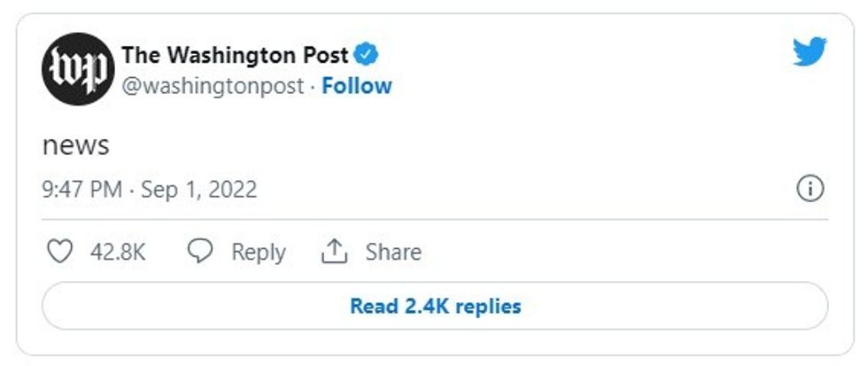Click the tweet text "news"
The width and height of the screenshot is (868, 366).
point(75,145)
